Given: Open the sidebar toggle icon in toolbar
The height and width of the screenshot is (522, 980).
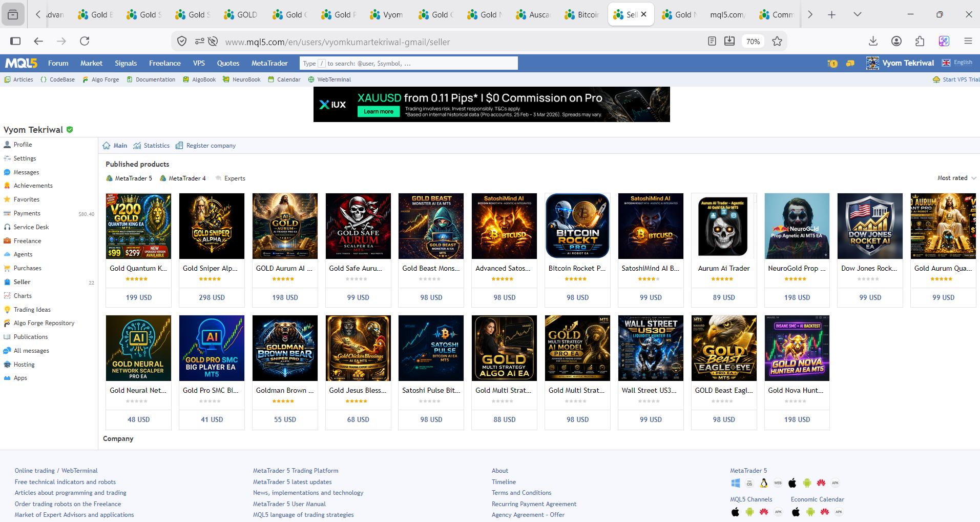Looking at the screenshot, I should pos(15,41).
